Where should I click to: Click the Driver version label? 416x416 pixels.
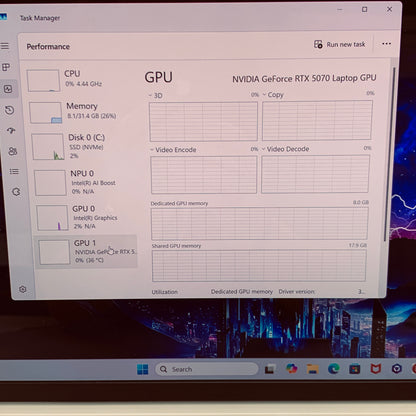(x=297, y=292)
